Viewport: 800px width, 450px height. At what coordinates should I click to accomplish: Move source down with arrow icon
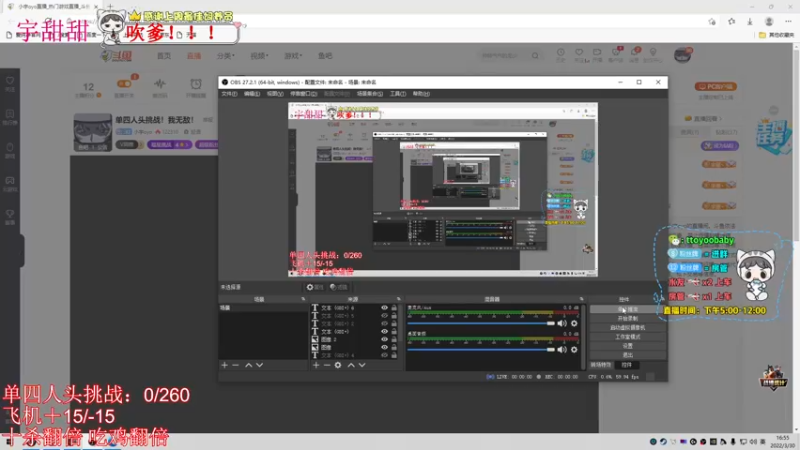point(362,365)
